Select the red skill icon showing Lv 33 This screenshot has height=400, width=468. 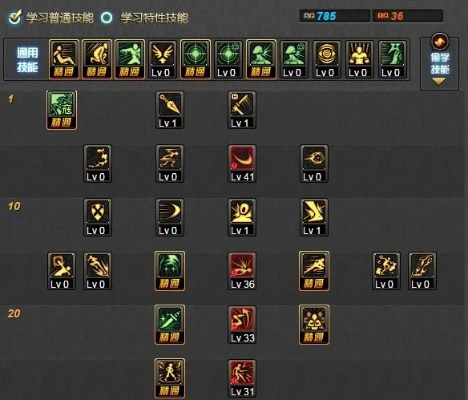tap(242, 325)
